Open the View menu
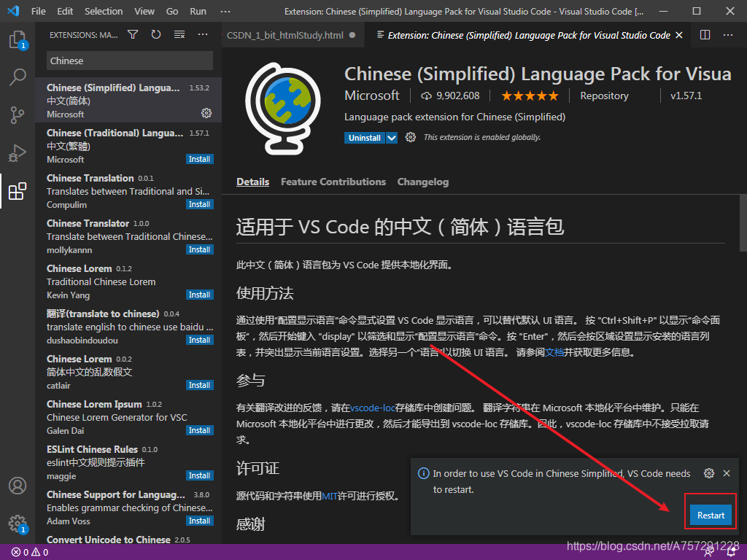The height and width of the screenshot is (560, 747). 144,12
